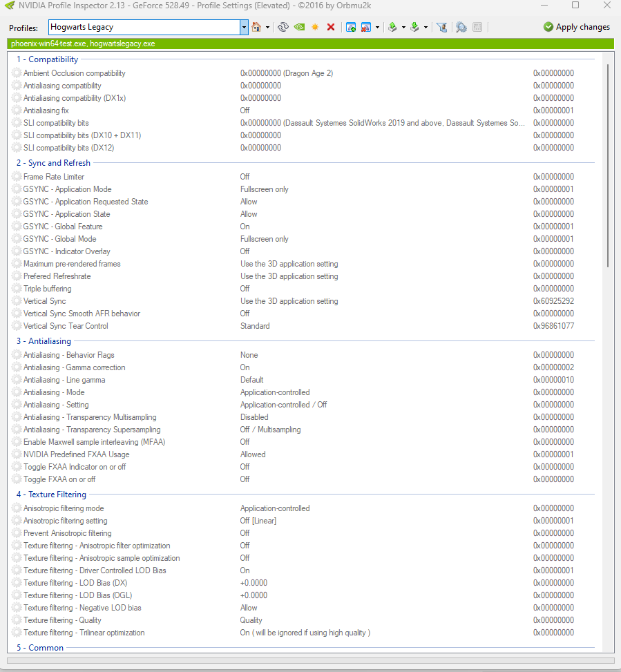The width and height of the screenshot is (621, 672).
Task: Enable Triple buffering
Action: (290, 288)
